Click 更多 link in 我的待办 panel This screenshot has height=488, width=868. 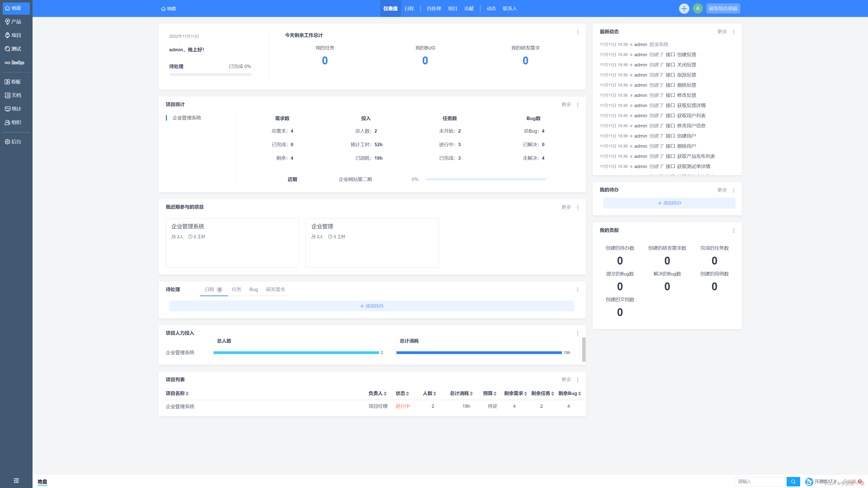click(x=722, y=190)
